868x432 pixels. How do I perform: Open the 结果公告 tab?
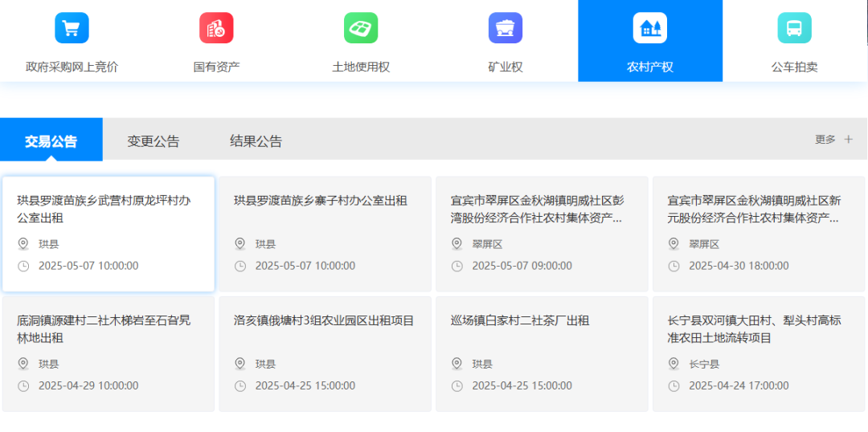256,141
